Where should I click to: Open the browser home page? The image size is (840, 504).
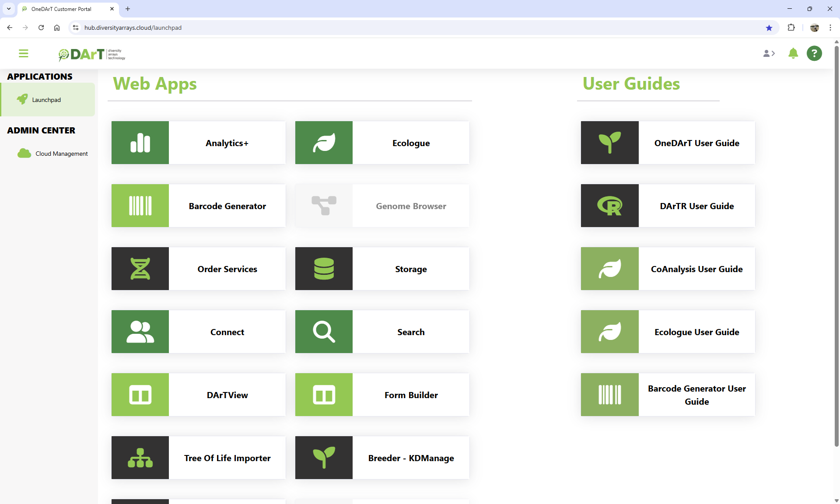(x=57, y=28)
